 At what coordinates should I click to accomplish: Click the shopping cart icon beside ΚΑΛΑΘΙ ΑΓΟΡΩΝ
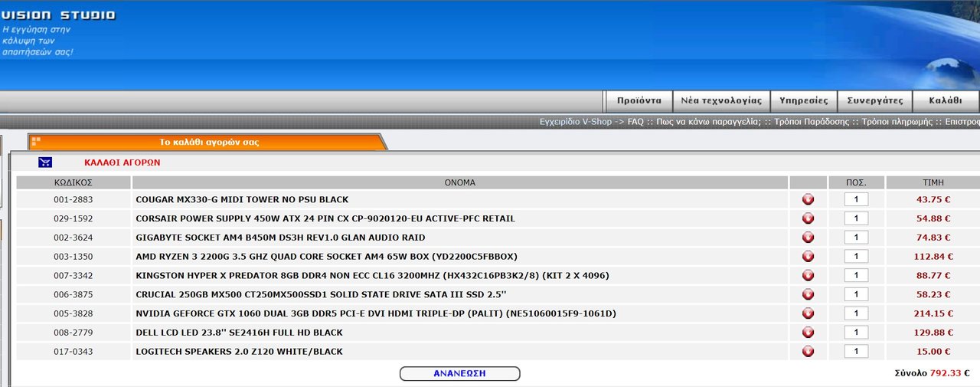point(45,162)
